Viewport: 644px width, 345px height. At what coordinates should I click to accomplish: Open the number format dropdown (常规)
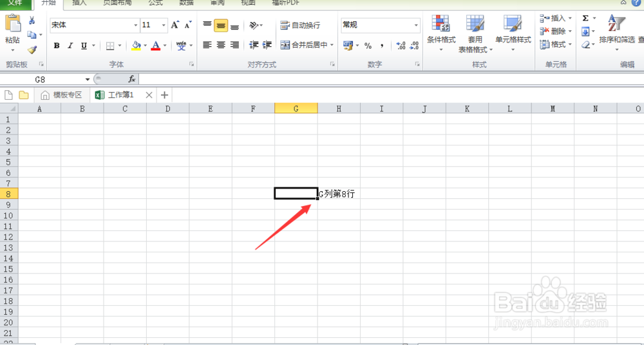tap(416, 26)
